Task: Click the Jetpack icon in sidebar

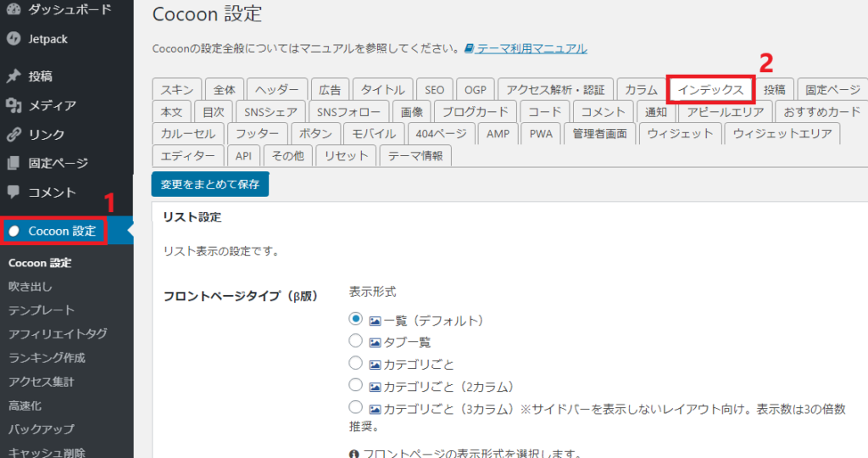Action: click(14, 39)
